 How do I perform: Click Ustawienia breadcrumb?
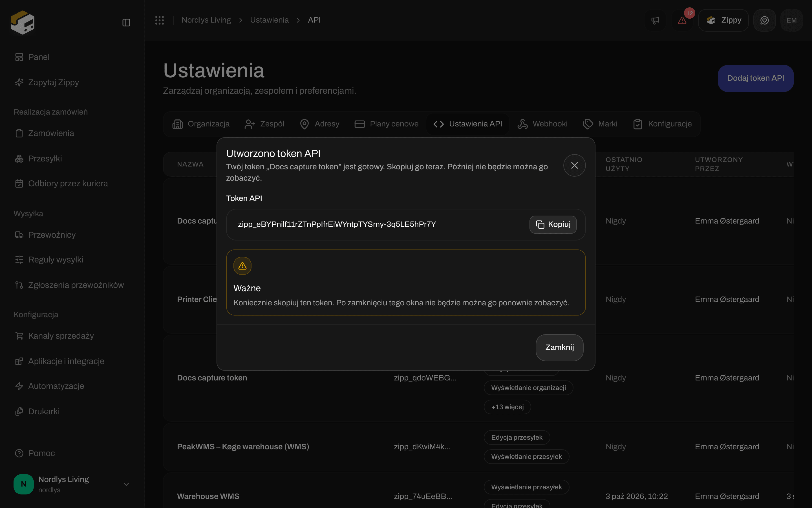tap(270, 20)
